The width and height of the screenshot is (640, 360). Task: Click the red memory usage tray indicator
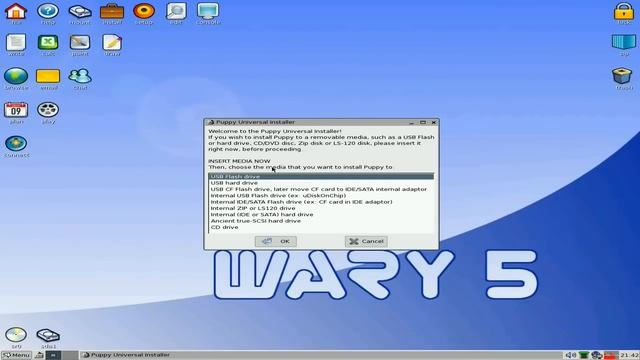click(611, 356)
